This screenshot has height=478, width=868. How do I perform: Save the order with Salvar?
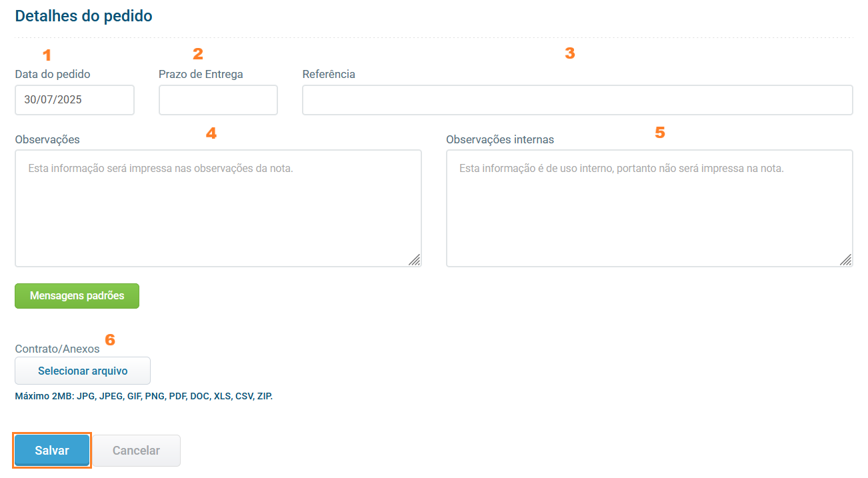tap(52, 451)
